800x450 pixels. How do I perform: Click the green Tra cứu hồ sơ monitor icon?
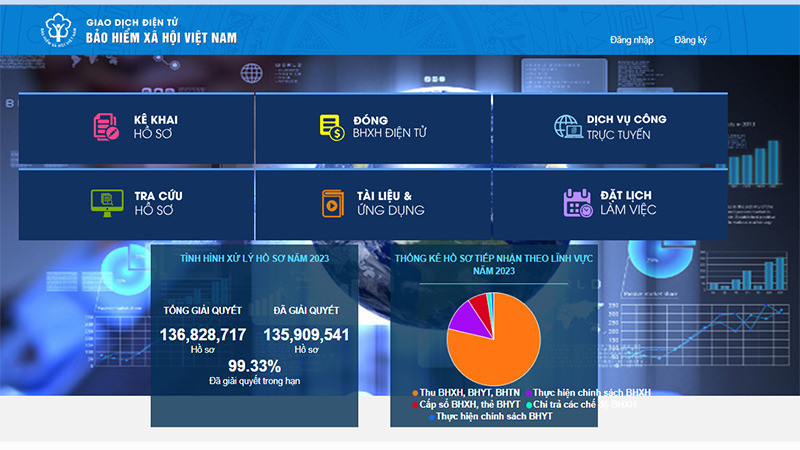pyautogui.click(x=103, y=202)
